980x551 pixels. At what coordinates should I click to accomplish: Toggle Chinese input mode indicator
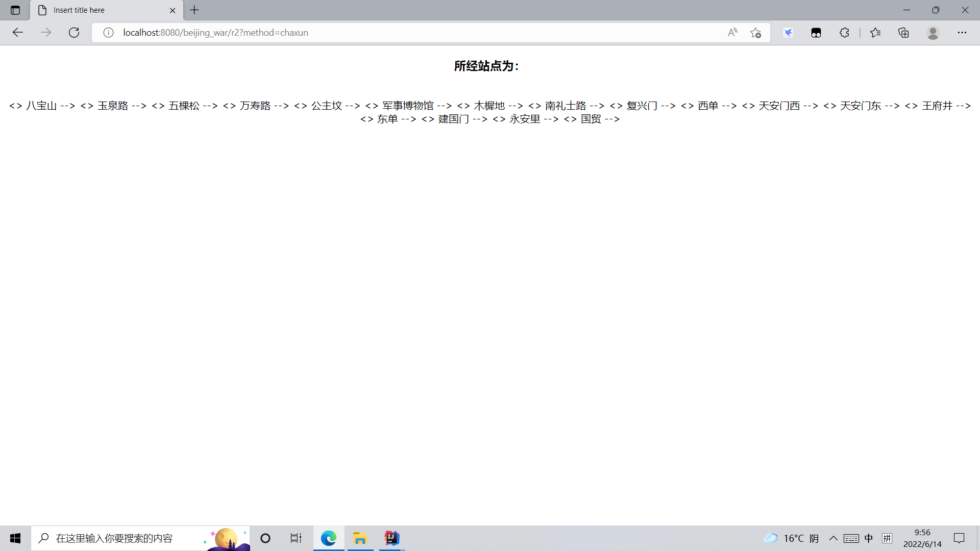tap(869, 538)
